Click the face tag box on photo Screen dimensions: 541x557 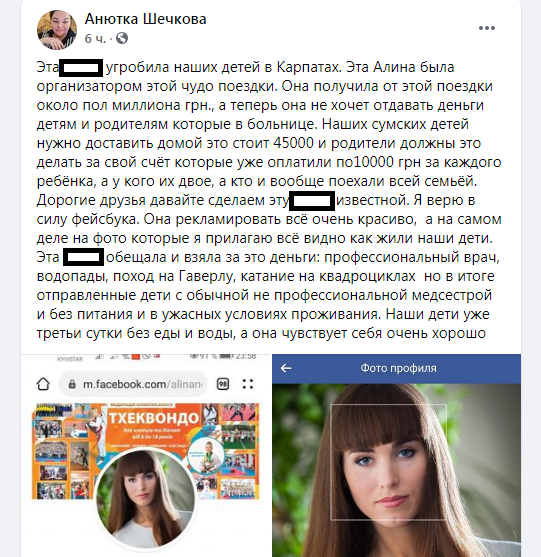tap(389, 462)
